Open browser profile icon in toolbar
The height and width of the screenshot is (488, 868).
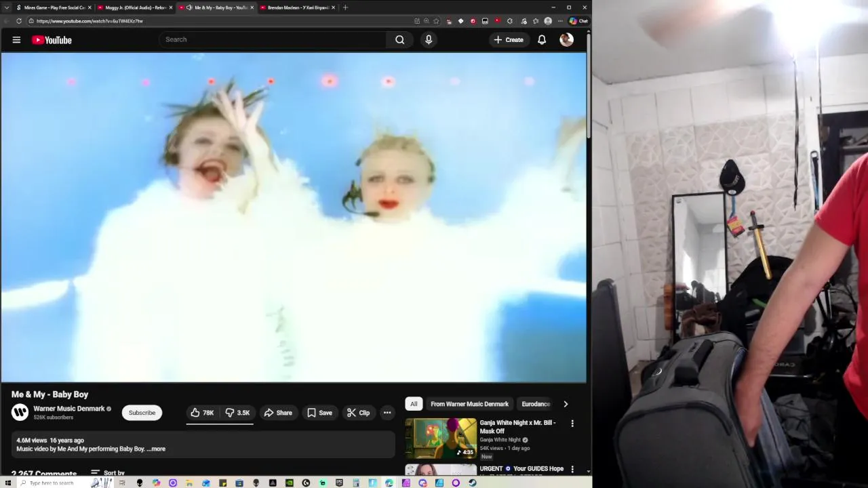pyautogui.click(x=548, y=21)
